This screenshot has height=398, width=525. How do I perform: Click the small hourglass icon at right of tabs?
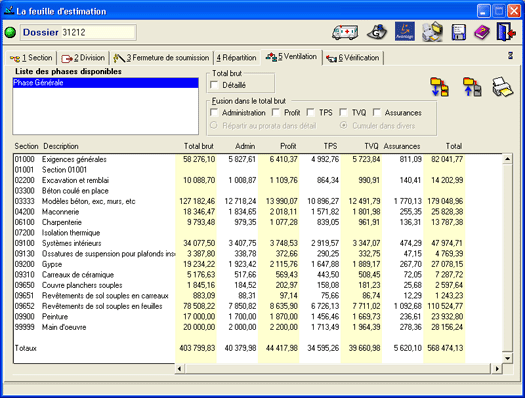point(510,56)
